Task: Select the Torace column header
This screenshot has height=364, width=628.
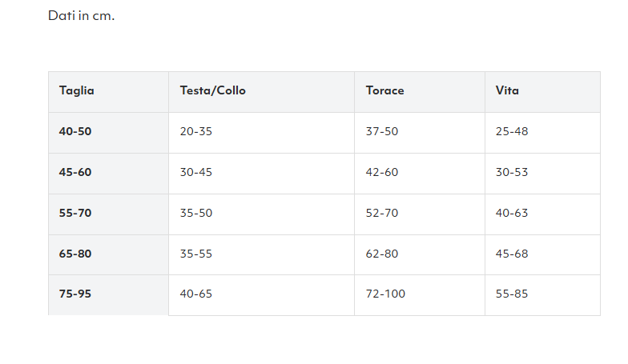Action: click(384, 90)
